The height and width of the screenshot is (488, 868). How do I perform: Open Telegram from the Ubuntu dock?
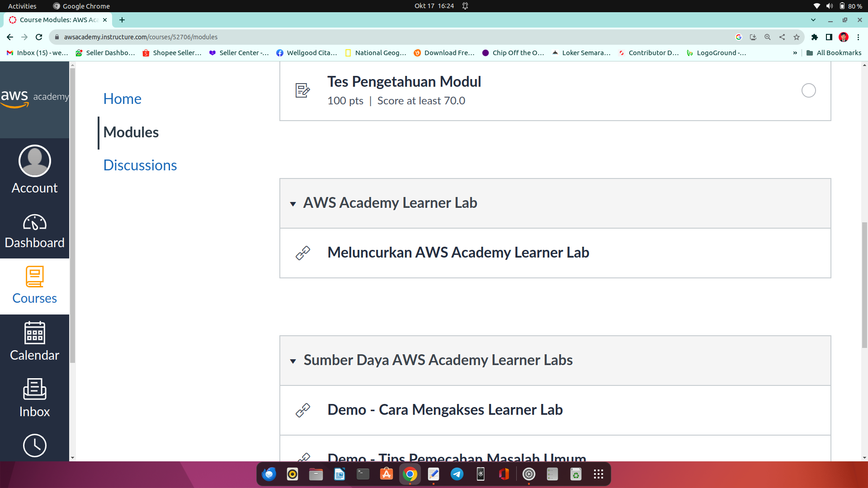pos(457,474)
